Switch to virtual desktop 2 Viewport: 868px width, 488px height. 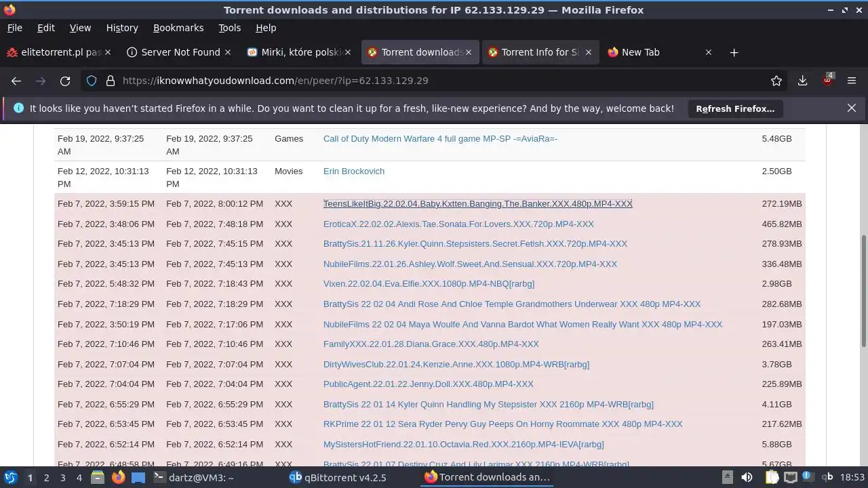pos(46,477)
